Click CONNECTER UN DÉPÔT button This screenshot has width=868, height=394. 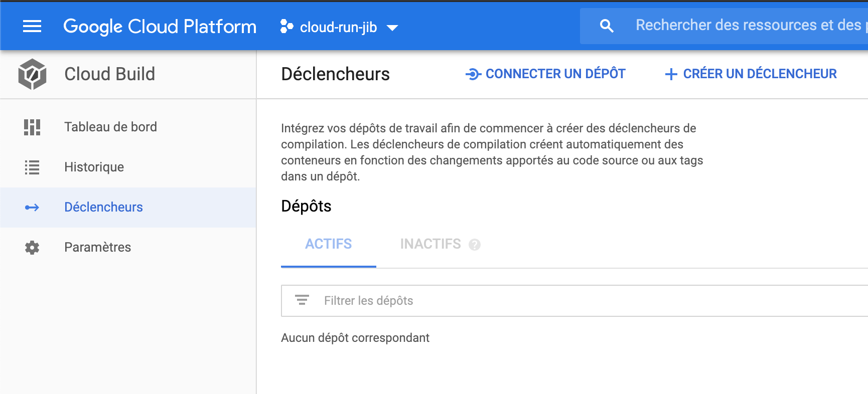point(545,74)
